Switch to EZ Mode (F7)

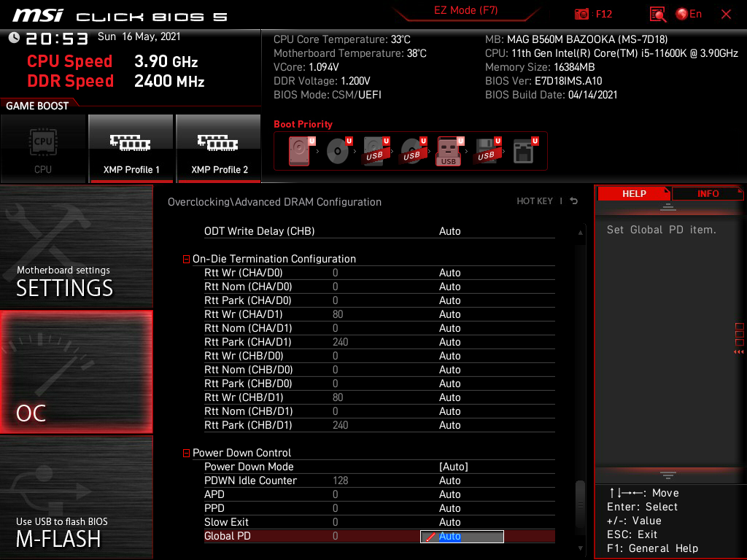(466, 10)
